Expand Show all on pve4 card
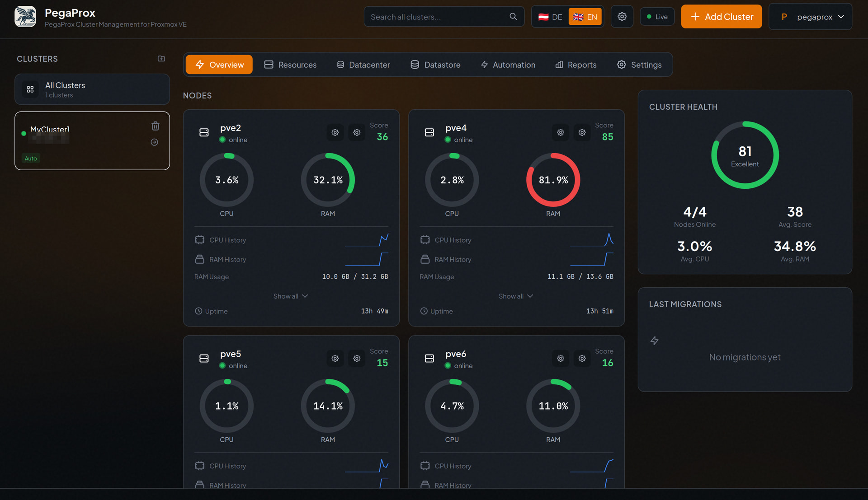The image size is (868, 500). [x=515, y=296]
